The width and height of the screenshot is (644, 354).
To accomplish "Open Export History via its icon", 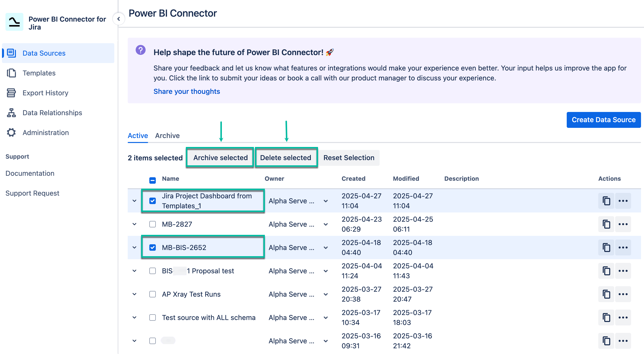I will click(11, 93).
